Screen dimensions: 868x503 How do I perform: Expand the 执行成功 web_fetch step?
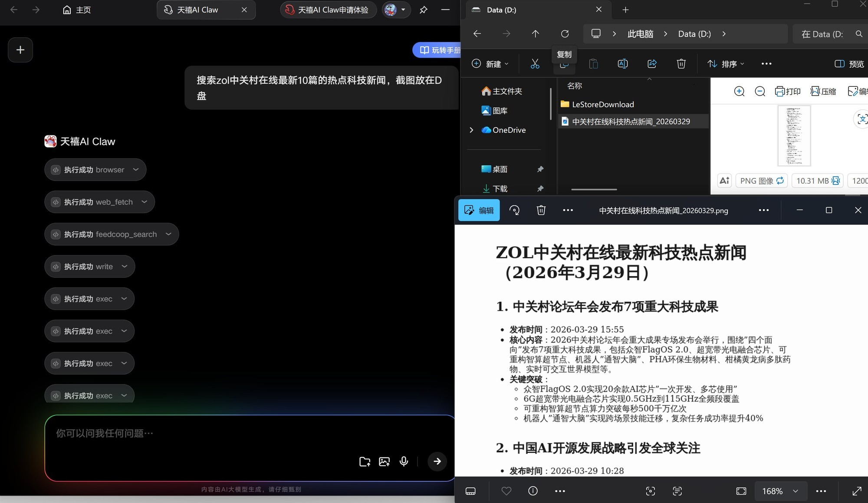click(99, 202)
